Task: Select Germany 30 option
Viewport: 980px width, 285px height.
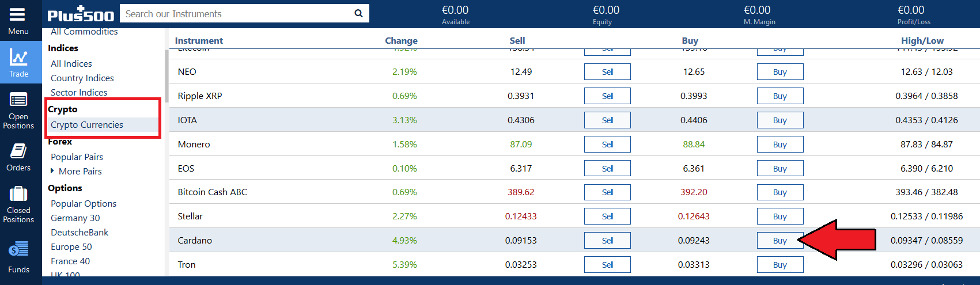Action: tap(75, 218)
